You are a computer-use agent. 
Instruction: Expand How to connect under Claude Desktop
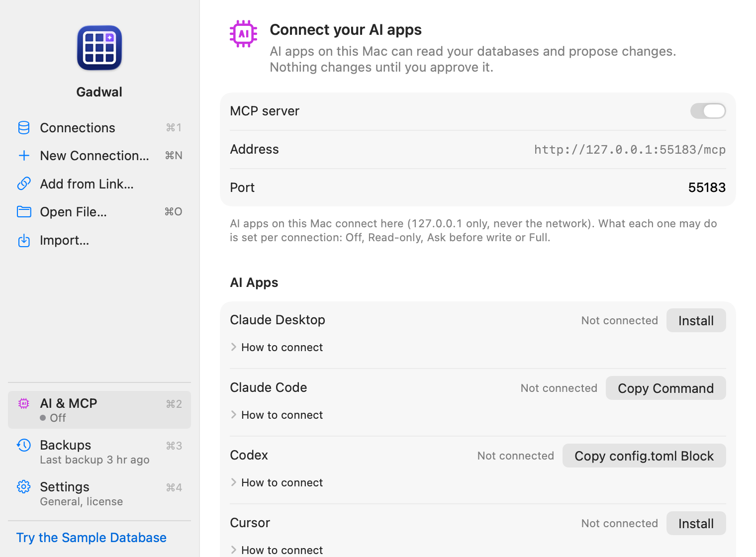point(277,347)
